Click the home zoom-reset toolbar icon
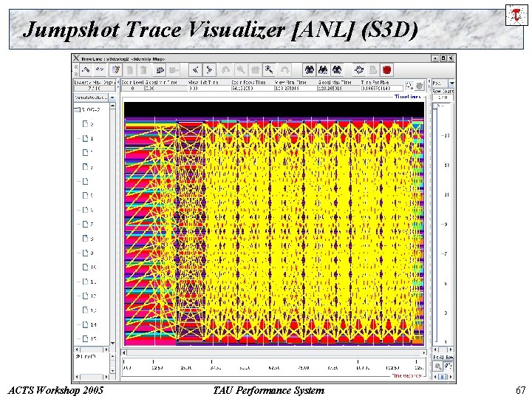 click(x=255, y=70)
